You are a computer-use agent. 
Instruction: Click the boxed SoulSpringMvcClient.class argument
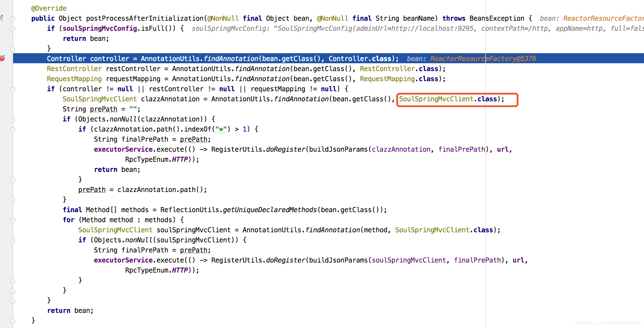448,99
